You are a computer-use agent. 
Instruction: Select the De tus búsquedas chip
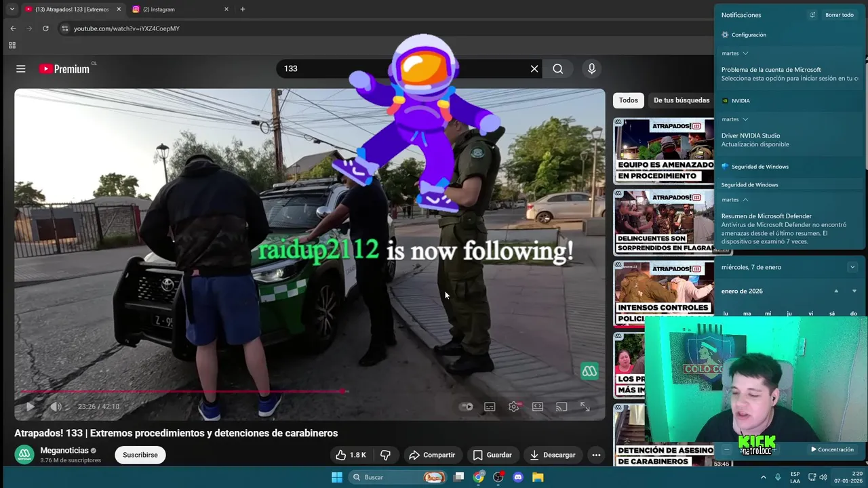(682, 100)
